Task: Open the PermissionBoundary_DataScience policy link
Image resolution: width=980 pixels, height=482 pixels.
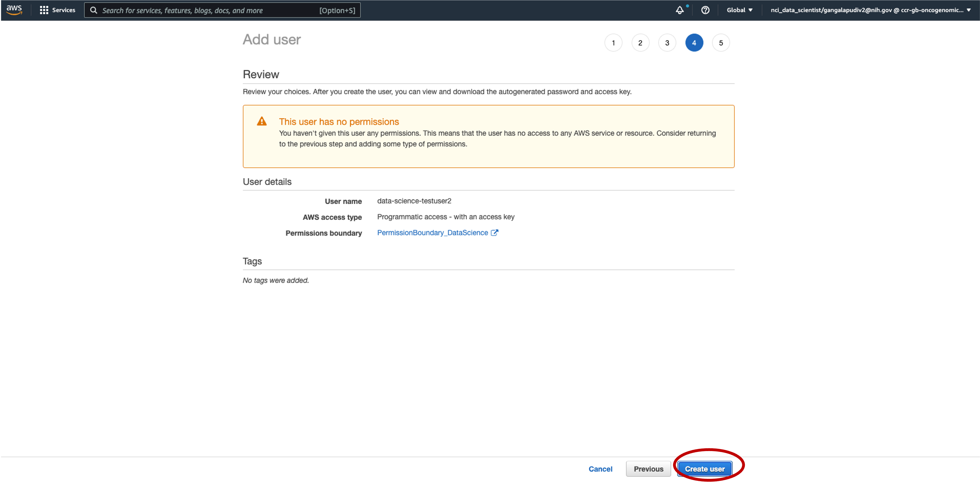Action: click(432, 233)
